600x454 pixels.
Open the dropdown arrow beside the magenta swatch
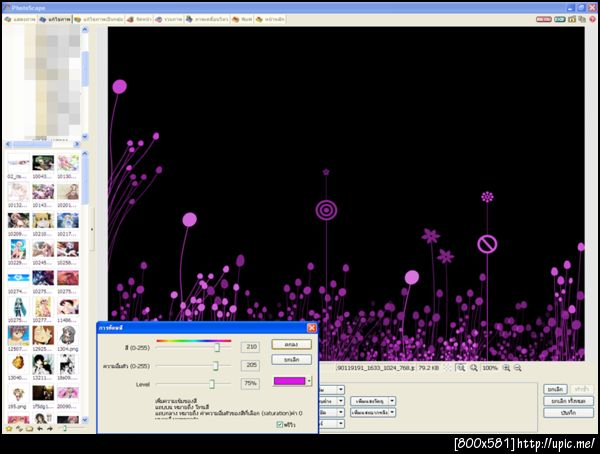(x=309, y=381)
